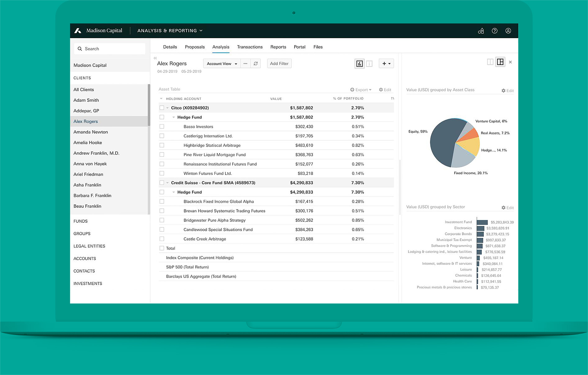The width and height of the screenshot is (588, 375).
Task: Select the Total row checkbox
Action: pos(162,248)
